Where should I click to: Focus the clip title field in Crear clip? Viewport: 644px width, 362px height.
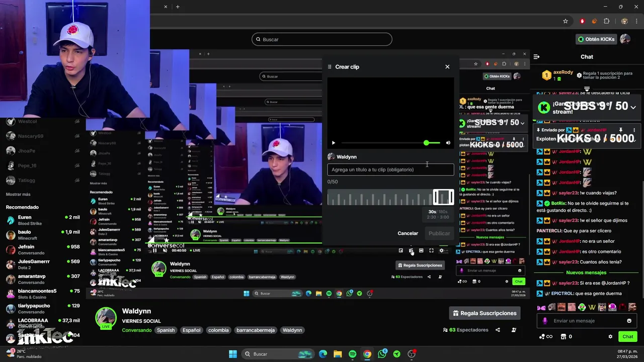click(390, 170)
